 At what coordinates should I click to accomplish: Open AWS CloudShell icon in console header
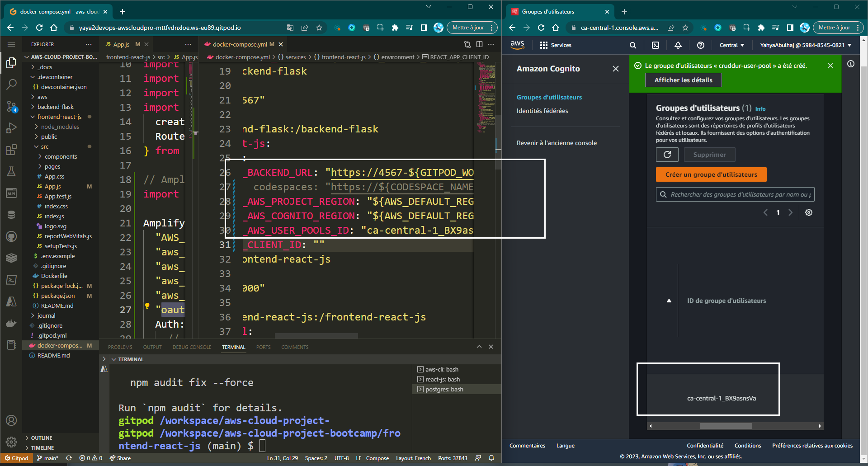[656, 45]
